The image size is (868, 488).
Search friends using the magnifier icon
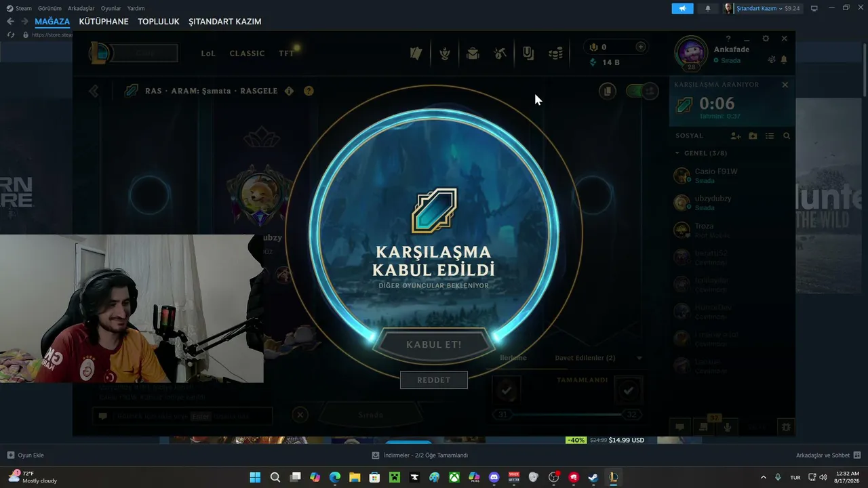tap(787, 136)
